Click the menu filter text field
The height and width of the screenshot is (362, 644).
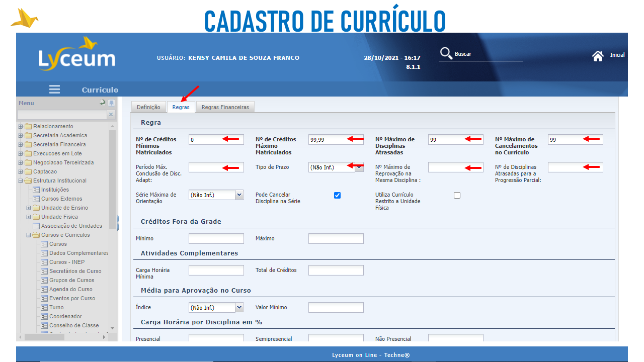point(62,115)
